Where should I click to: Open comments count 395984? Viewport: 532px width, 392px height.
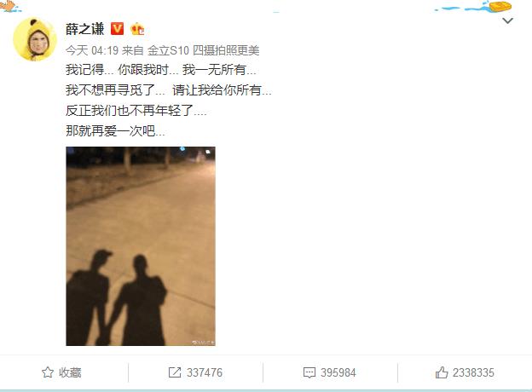338,372
